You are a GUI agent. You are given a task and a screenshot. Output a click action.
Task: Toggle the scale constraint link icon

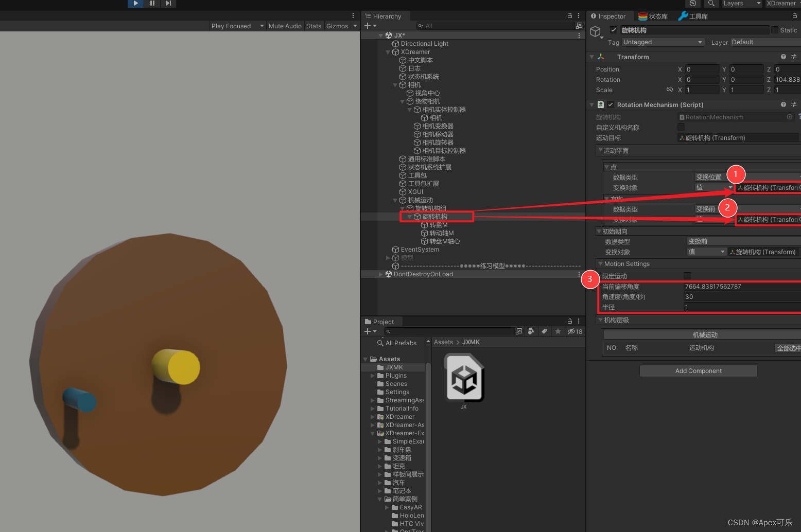670,90
